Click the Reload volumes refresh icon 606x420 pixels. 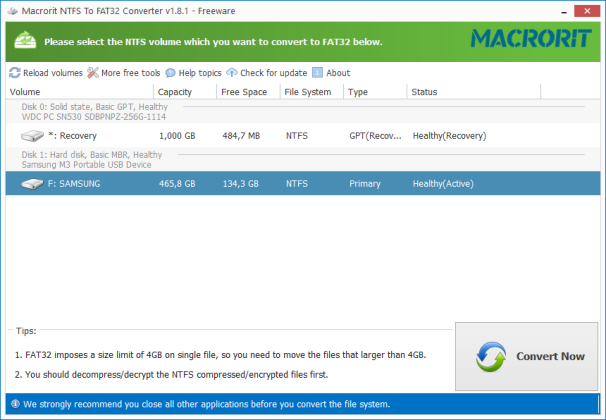pyautogui.click(x=15, y=73)
